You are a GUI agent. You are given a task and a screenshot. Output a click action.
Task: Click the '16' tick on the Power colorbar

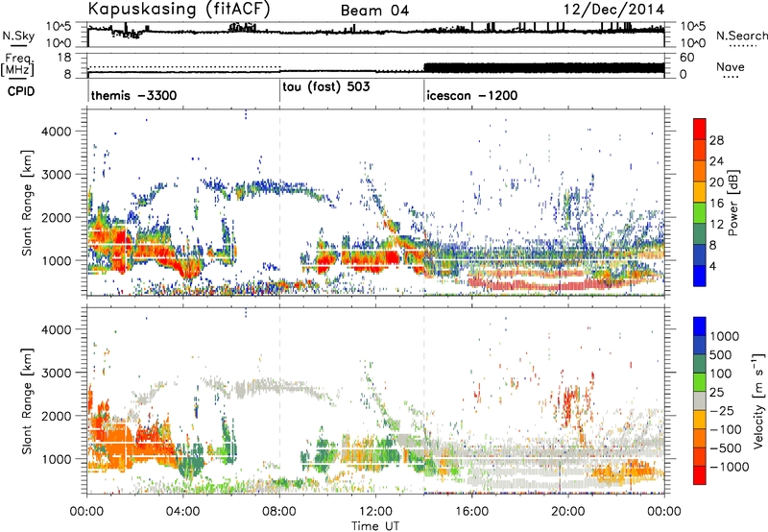[716, 204]
